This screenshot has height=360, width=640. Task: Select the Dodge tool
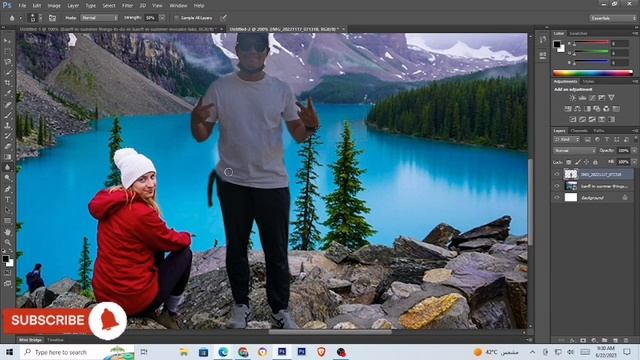click(x=7, y=178)
